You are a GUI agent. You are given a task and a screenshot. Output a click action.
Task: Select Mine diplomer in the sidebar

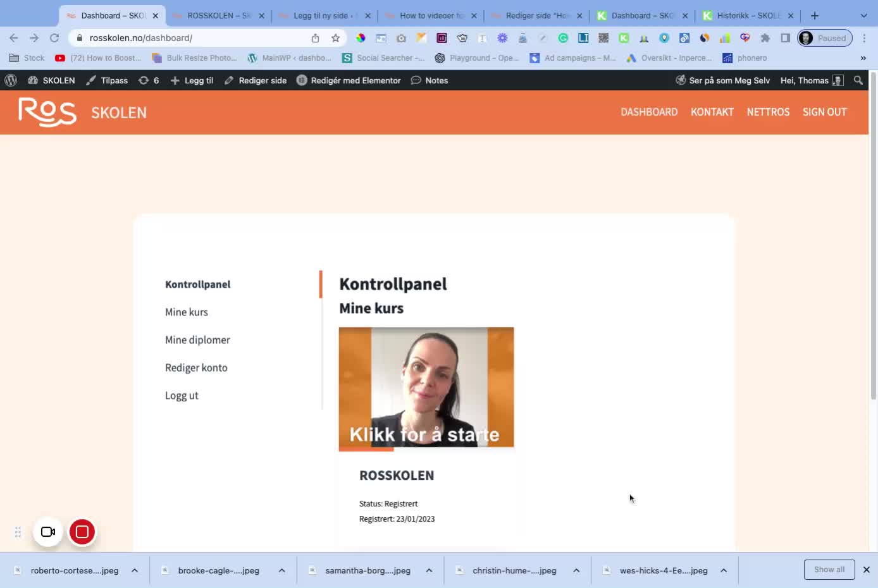click(197, 340)
